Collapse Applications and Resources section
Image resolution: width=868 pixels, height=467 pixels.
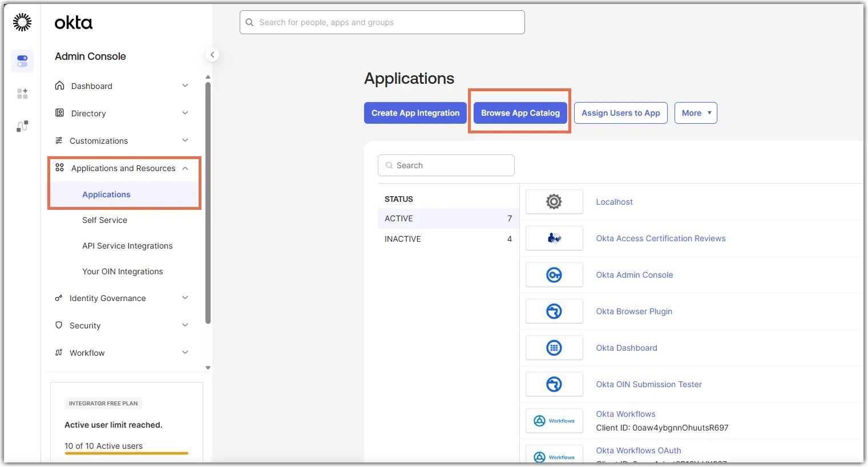[x=185, y=168]
